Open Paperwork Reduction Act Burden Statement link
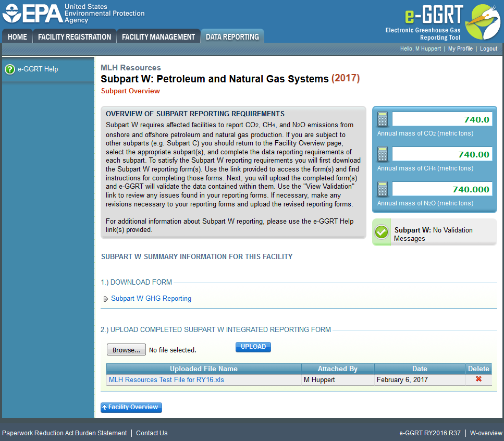Viewport: 504px width, 441px height. click(65, 433)
